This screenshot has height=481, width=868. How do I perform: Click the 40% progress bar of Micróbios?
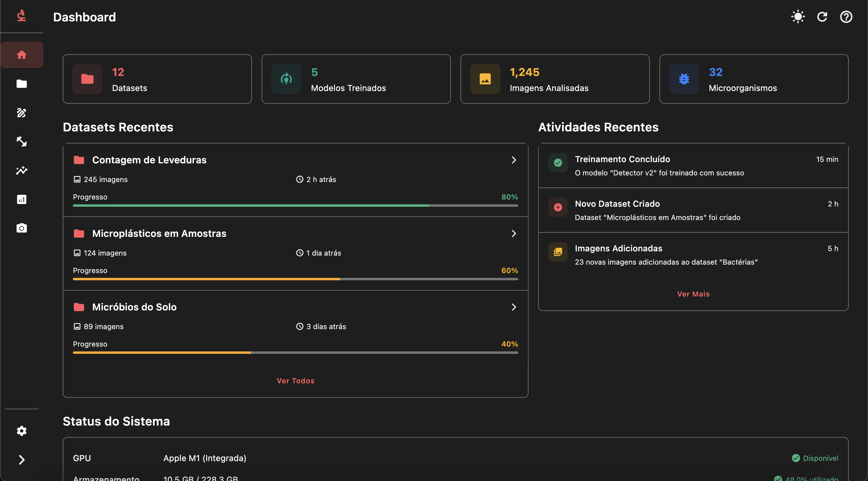click(x=295, y=353)
